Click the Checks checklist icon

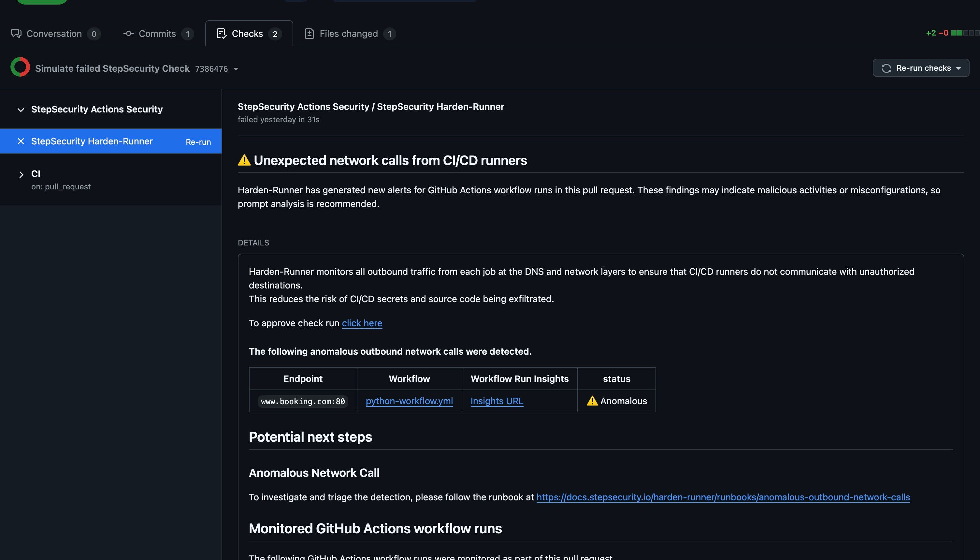pos(222,34)
